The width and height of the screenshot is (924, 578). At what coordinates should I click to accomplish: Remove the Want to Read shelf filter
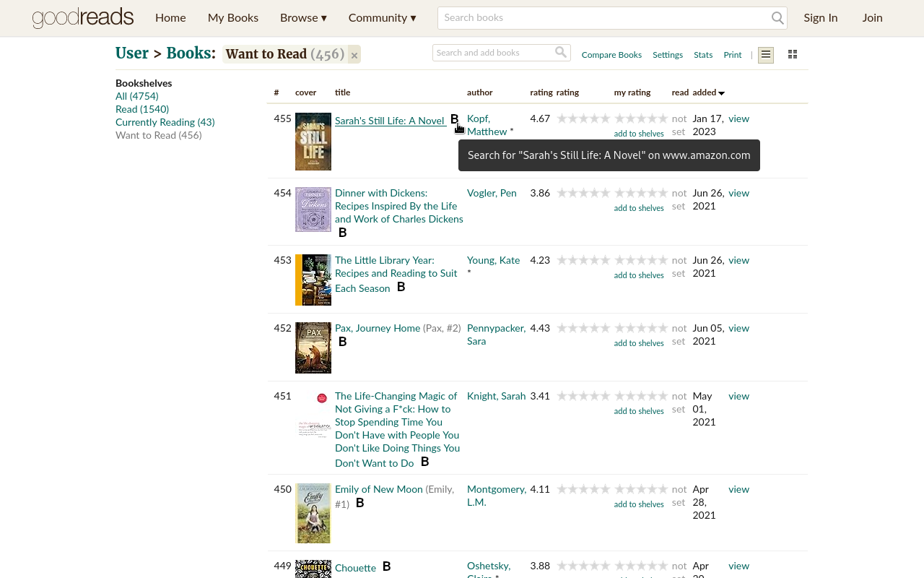coord(353,54)
